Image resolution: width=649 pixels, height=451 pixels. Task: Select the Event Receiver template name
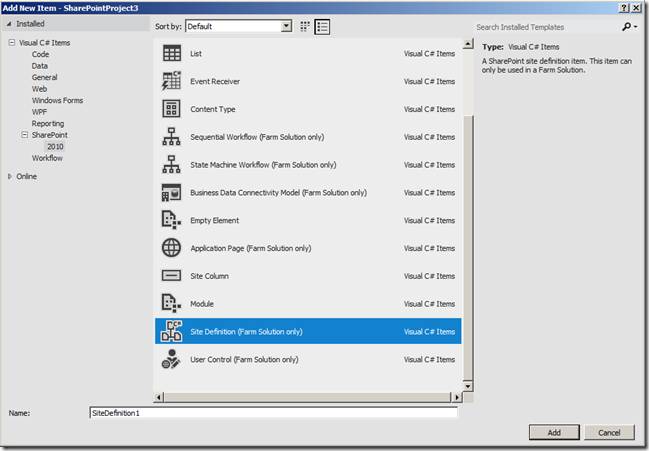(215, 81)
